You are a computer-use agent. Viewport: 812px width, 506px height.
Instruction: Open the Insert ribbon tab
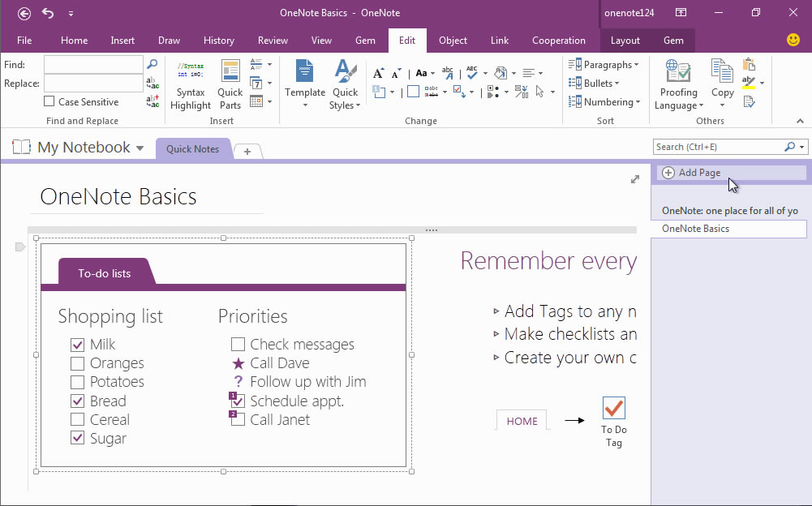click(x=122, y=41)
